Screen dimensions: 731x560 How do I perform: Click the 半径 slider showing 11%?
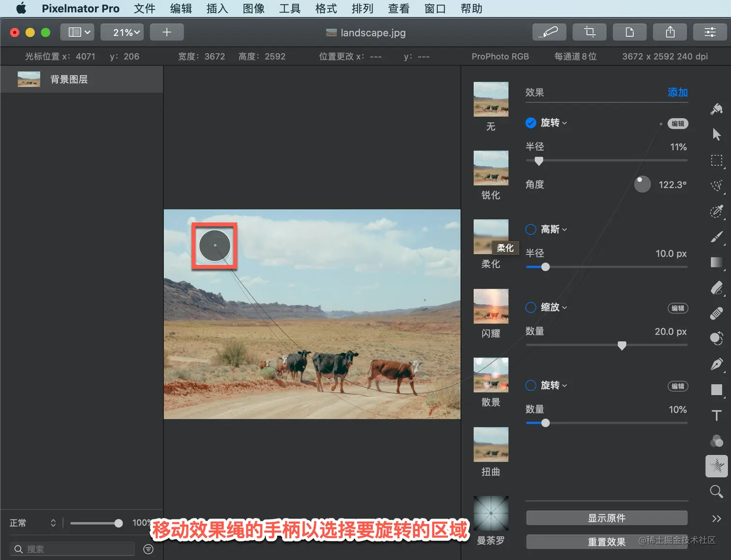607,160
